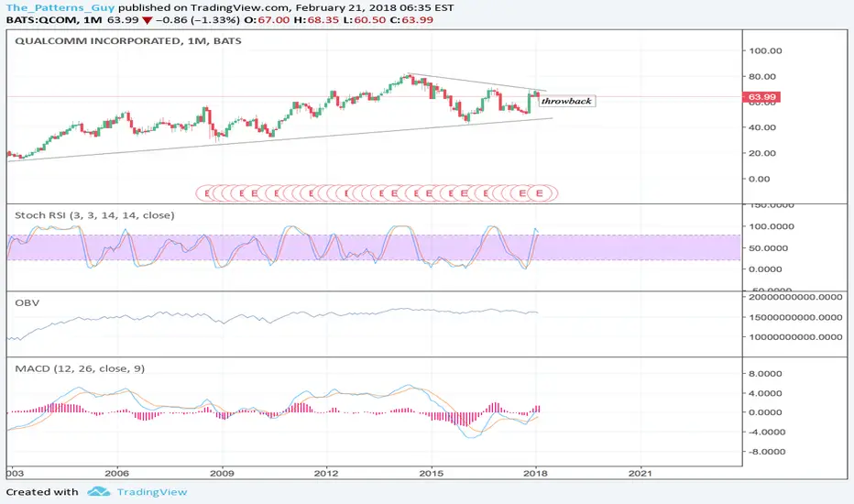The width and height of the screenshot is (854, 504).
Task: Click the 100.00 price axis label
Action: pyautogui.click(x=765, y=50)
